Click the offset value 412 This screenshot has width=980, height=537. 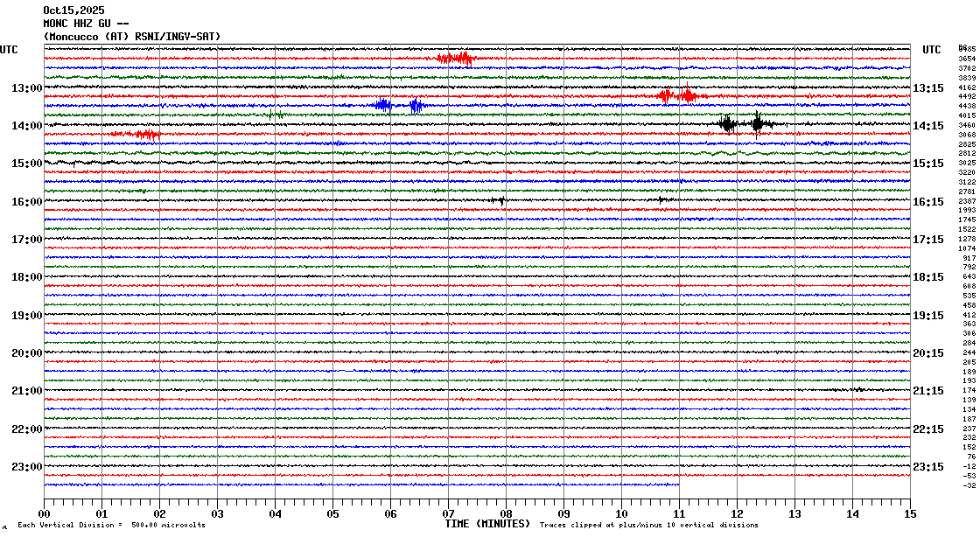click(x=969, y=315)
